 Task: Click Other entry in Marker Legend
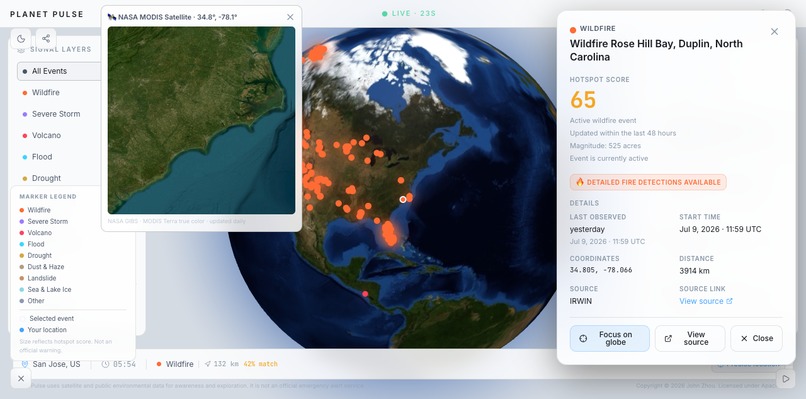coord(32,300)
